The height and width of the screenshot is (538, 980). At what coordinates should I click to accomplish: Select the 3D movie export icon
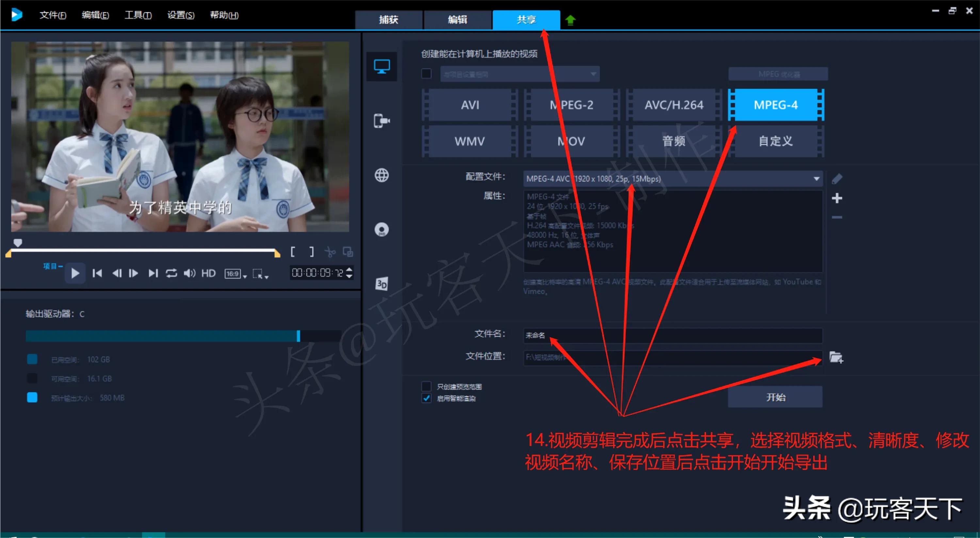click(381, 284)
